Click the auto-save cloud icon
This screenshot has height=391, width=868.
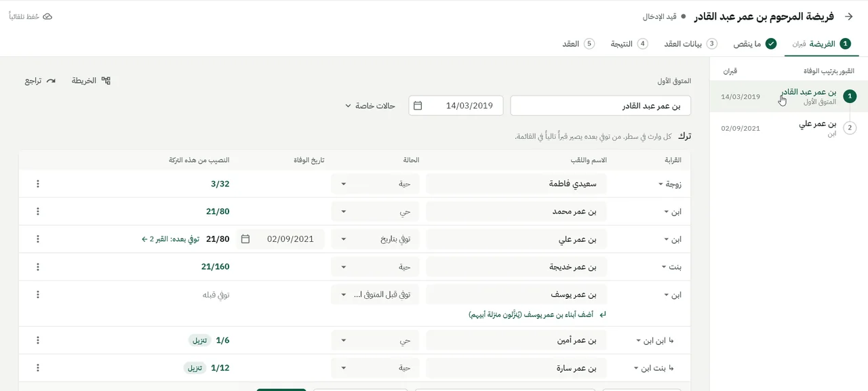pos(47,16)
